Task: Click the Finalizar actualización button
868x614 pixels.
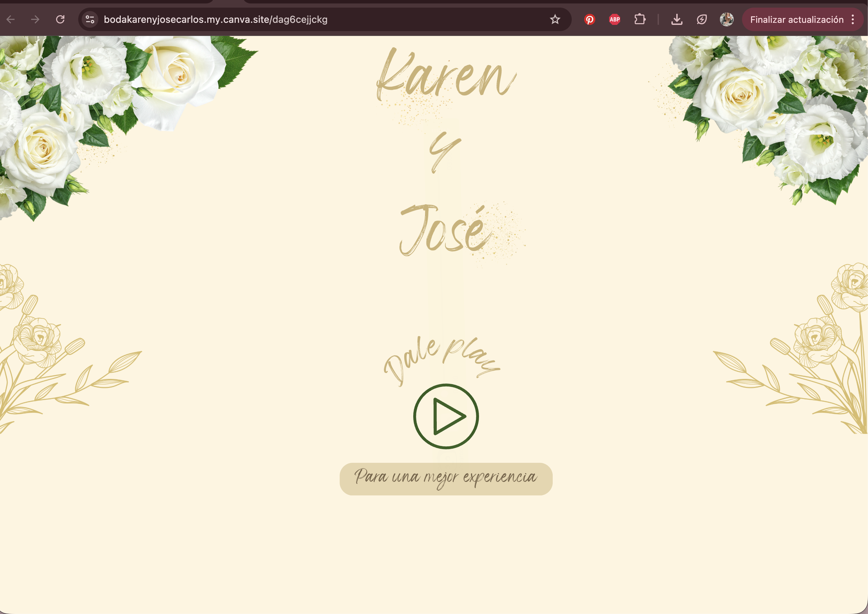Action: (796, 20)
